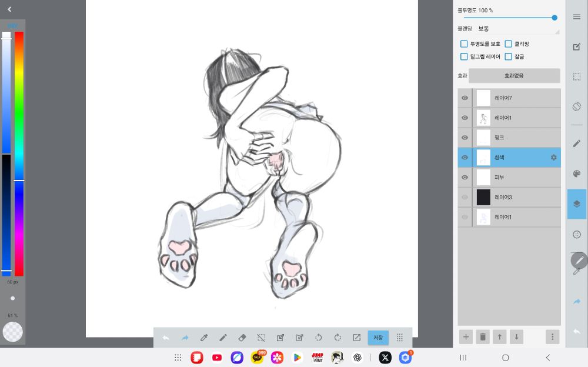Open Google Play Store from taskbar
The width and height of the screenshot is (588, 367).
pyautogui.click(x=297, y=358)
